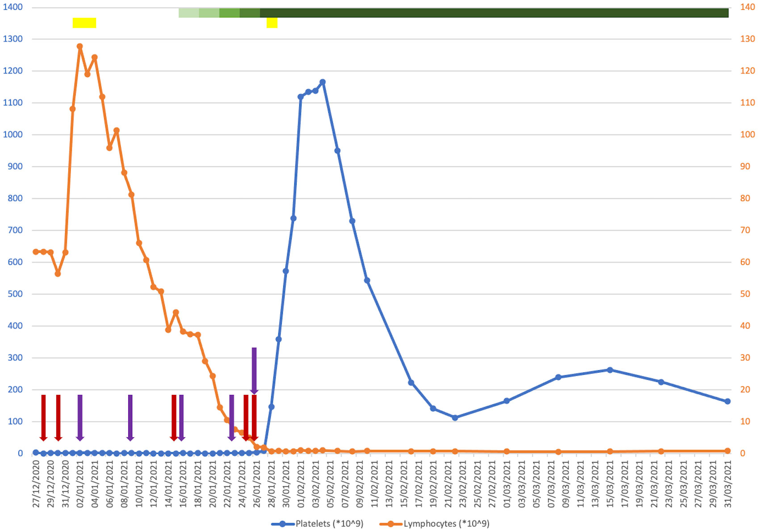This screenshot has height=532, width=758.
Task: Click the left axis label 100
Action: (15, 421)
